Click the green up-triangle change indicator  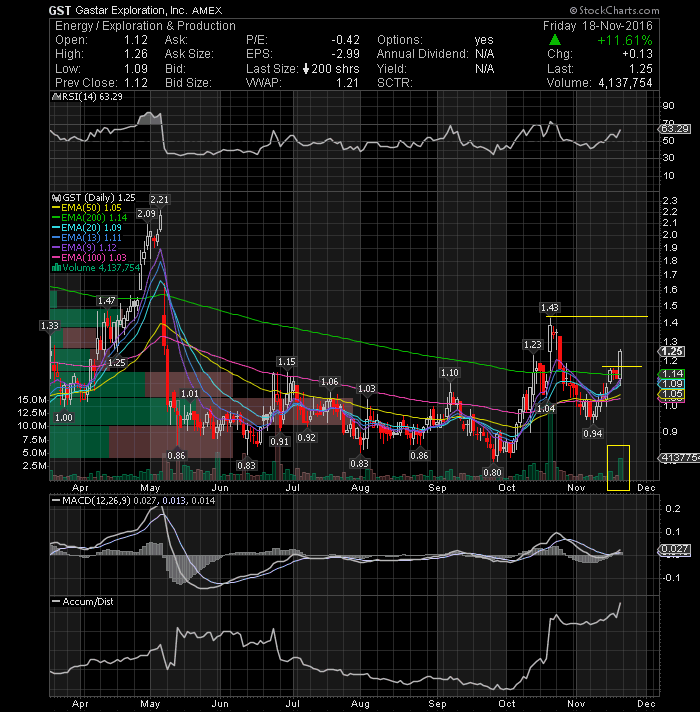point(555,40)
